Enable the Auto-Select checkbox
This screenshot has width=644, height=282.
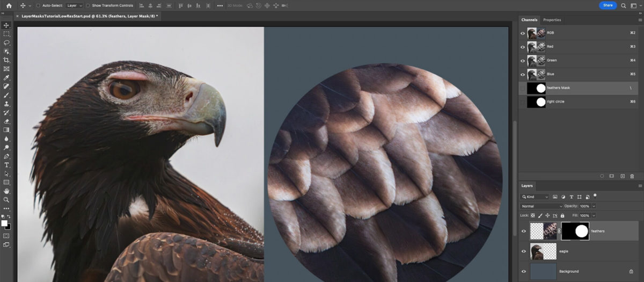tap(38, 5)
